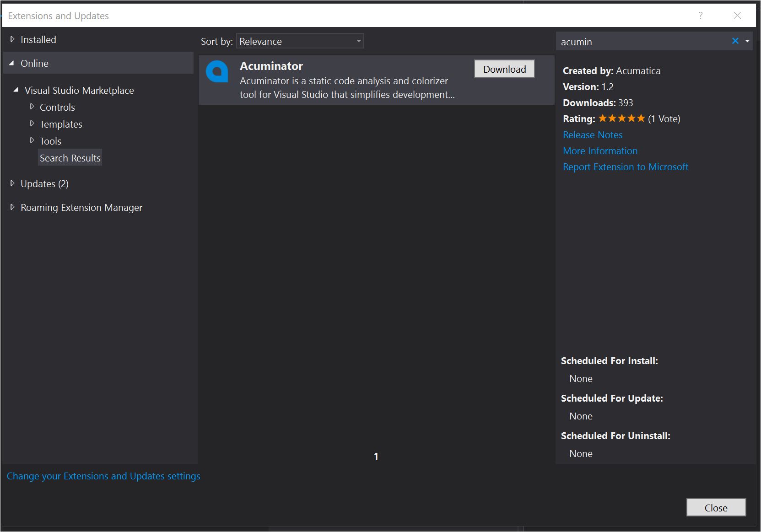Select Visual Studio Marketplace in the sidebar
This screenshot has width=761, height=532.
point(79,90)
